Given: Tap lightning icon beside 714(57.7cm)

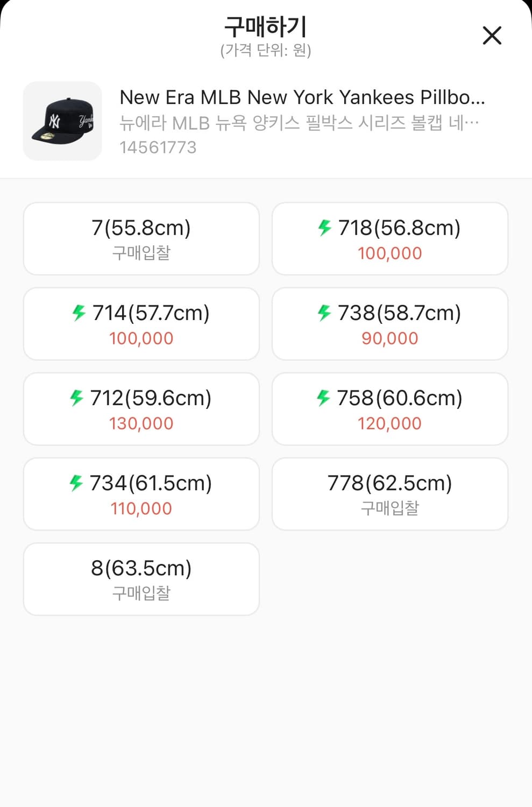Looking at the screenshot, I should point(79,313).
